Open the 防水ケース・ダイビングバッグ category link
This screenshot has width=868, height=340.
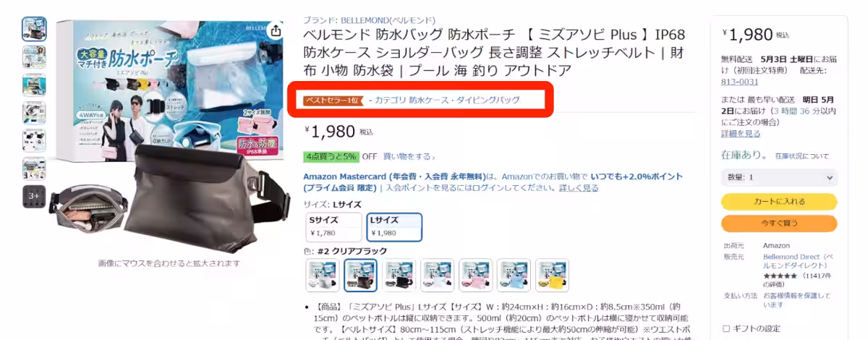coord(464,100)
